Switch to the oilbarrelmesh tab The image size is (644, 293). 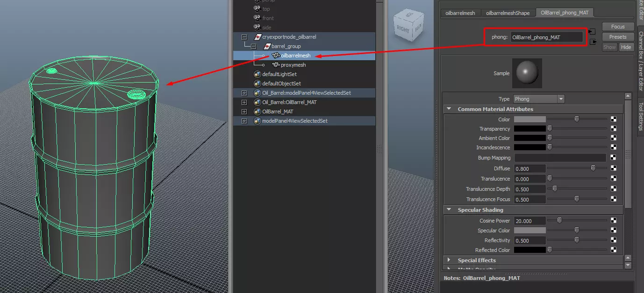pos(460,13)
